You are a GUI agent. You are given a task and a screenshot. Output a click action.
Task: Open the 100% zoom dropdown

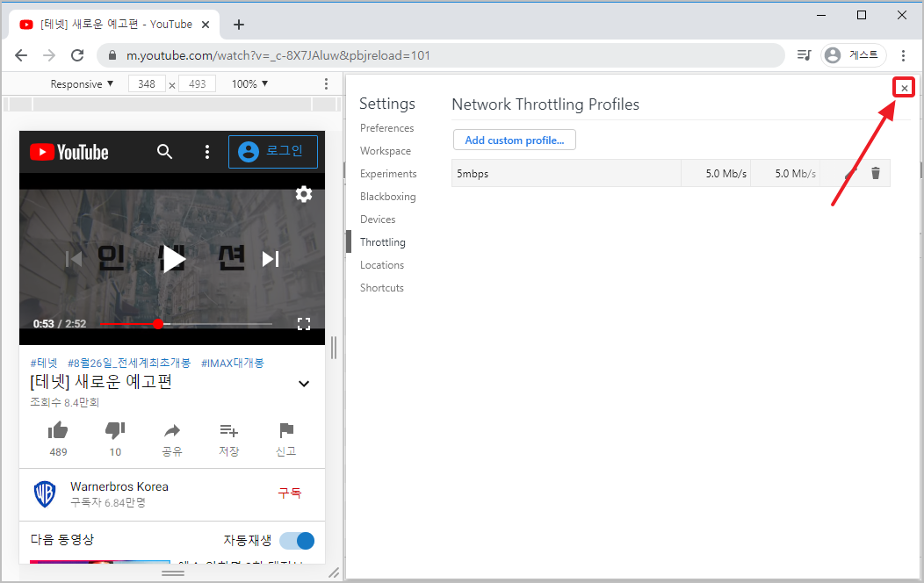(x=249, y=84)
